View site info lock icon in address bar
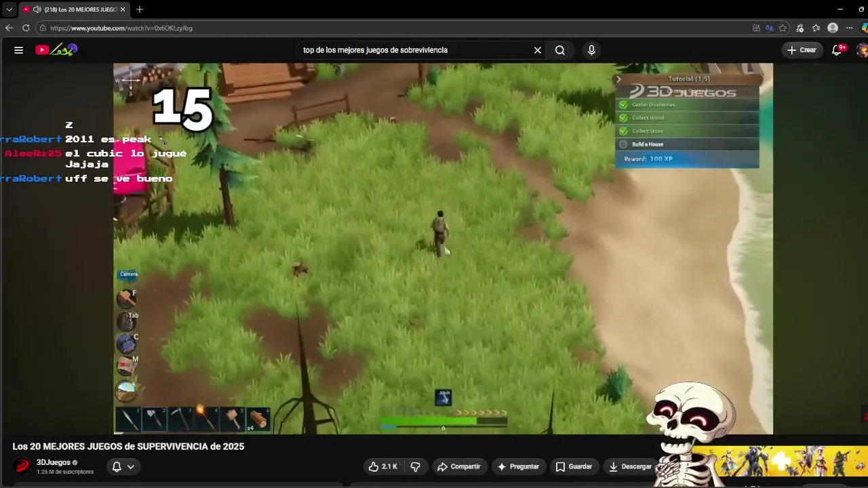 click(43, 28)
